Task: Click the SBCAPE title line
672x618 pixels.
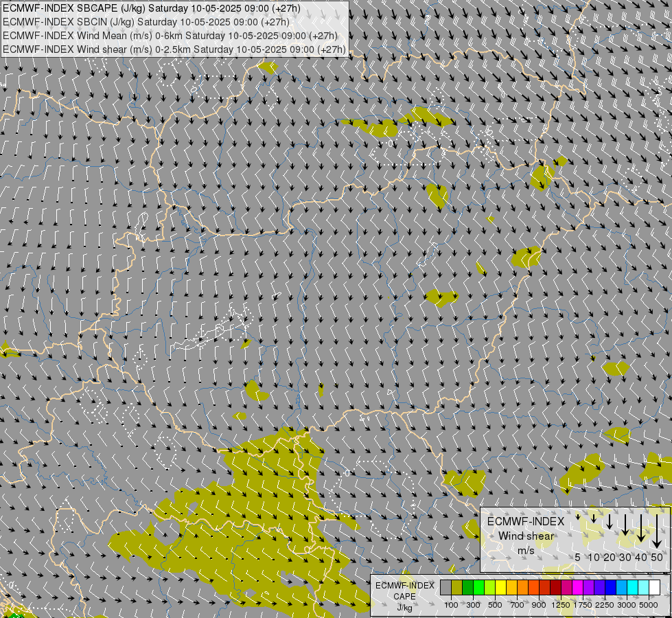Action: pos(152,8)
